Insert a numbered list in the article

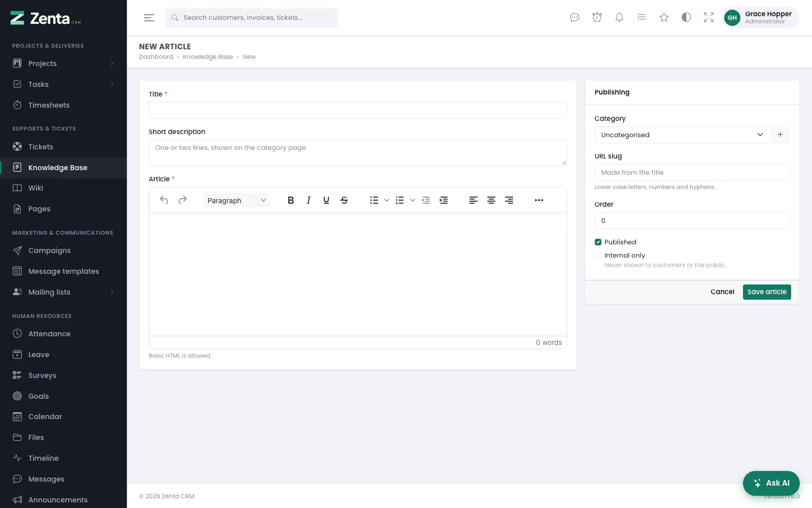coord(400,200)
